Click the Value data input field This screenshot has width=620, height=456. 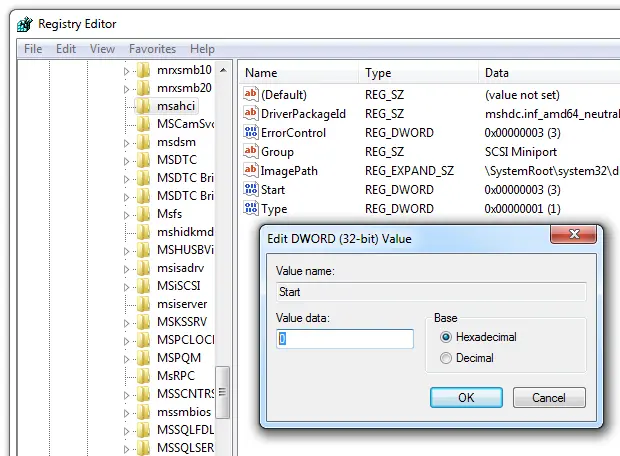345,339
